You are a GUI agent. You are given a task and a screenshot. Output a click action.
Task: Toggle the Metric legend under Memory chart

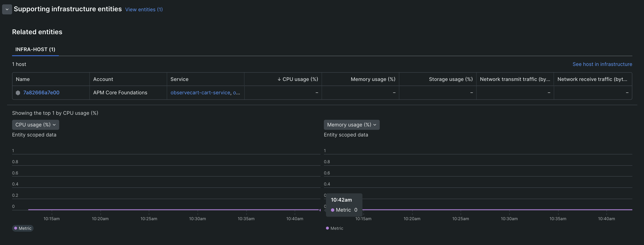335,228
